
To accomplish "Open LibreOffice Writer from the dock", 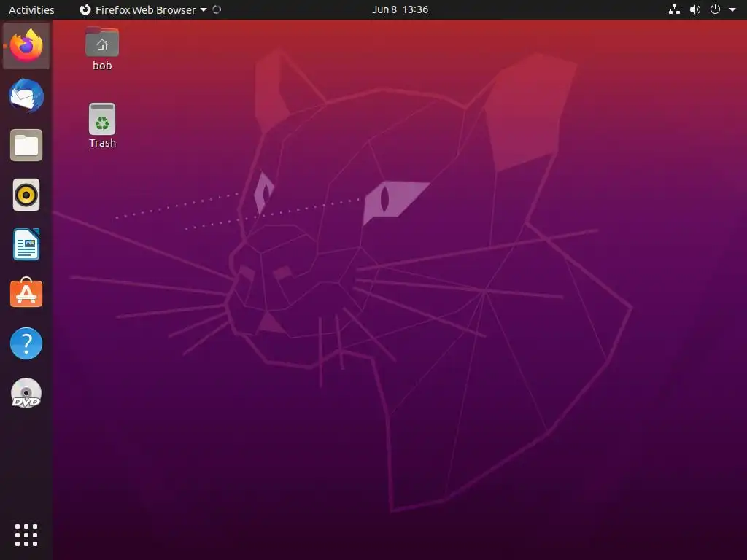I will (x=26, y=244).
